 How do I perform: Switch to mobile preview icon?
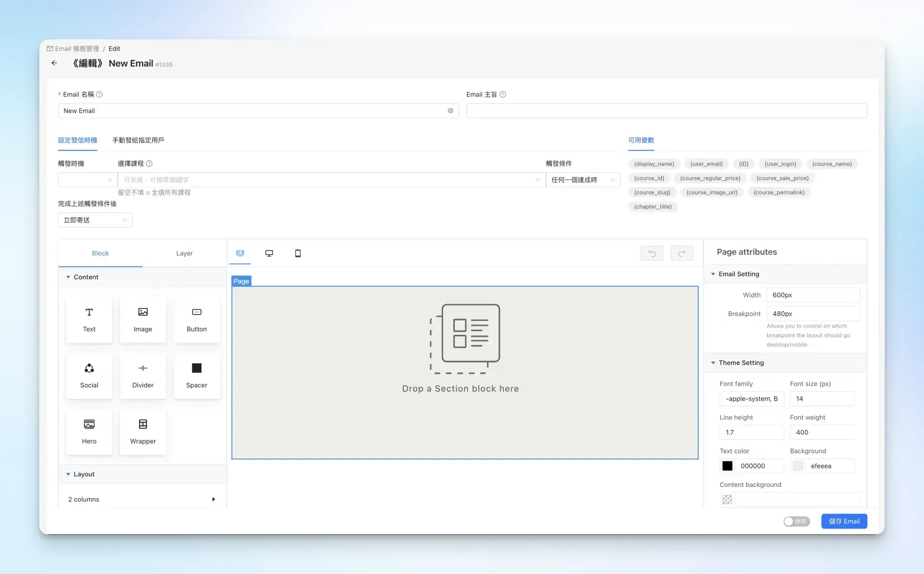(x=298, y=254)
